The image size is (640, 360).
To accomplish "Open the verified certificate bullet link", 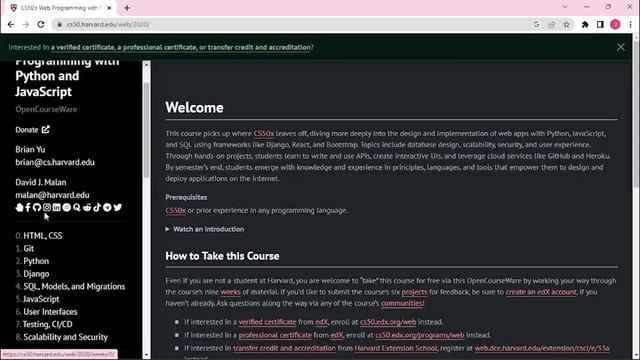I will [267, 322].
